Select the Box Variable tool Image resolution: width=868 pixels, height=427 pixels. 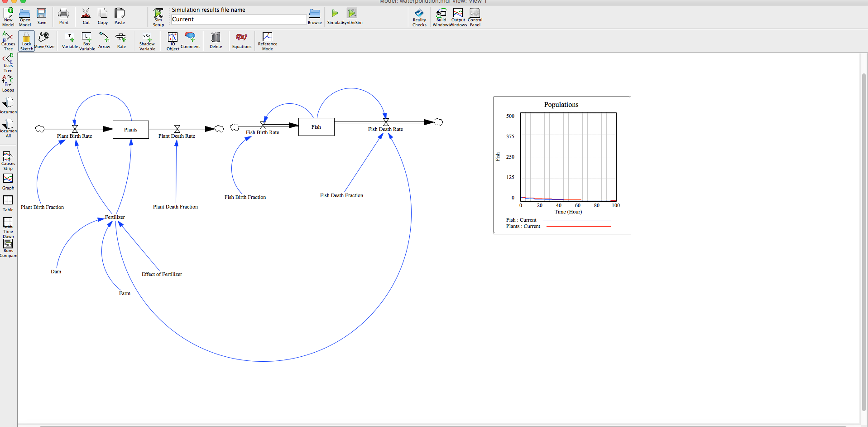tap(87, 41)
